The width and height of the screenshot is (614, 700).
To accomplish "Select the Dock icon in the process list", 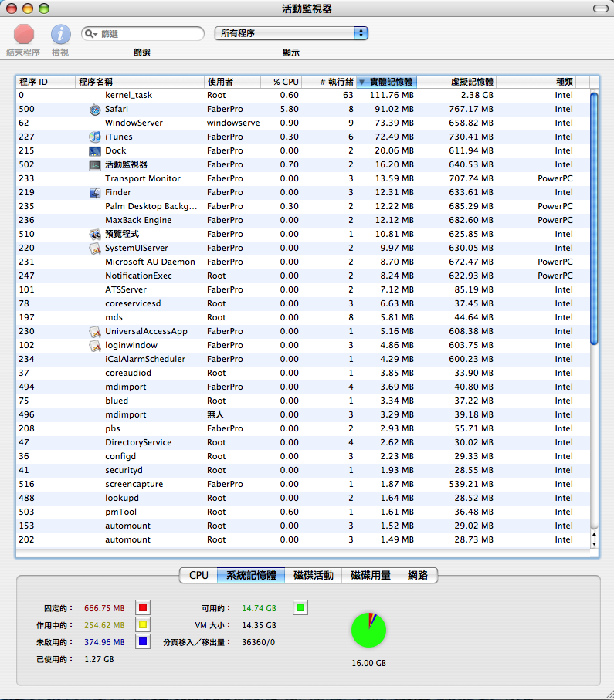I will click(95, 151).
